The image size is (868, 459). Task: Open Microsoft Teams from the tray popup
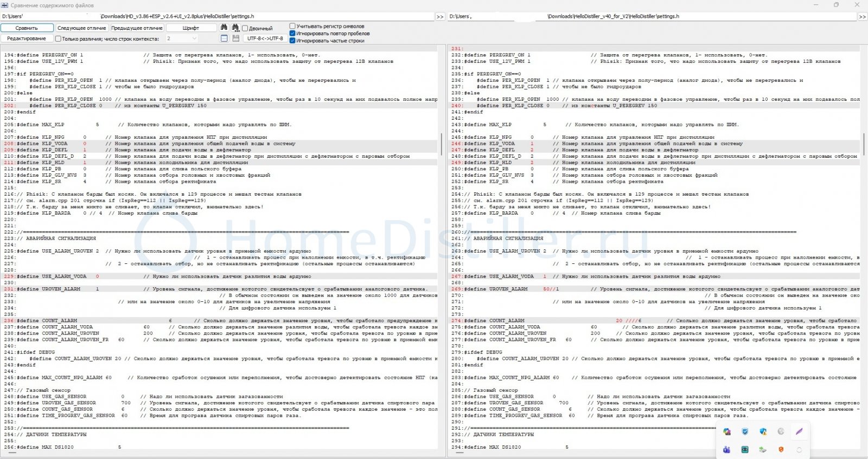coord(727,450)
